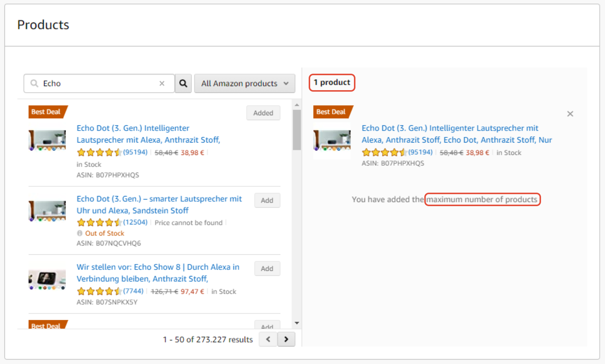This screenshot has height=364, width=605.
Task: Focus the Echo search field
Action: coord(99,83)
